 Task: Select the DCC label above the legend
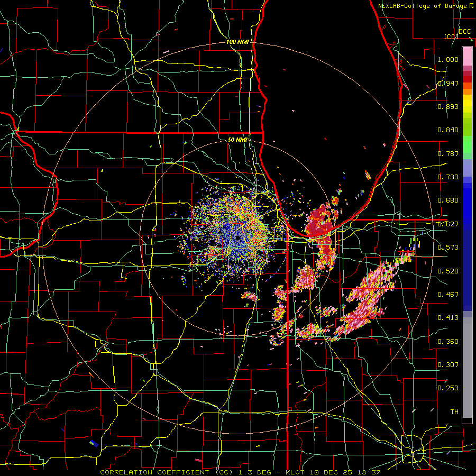point(464,32)
